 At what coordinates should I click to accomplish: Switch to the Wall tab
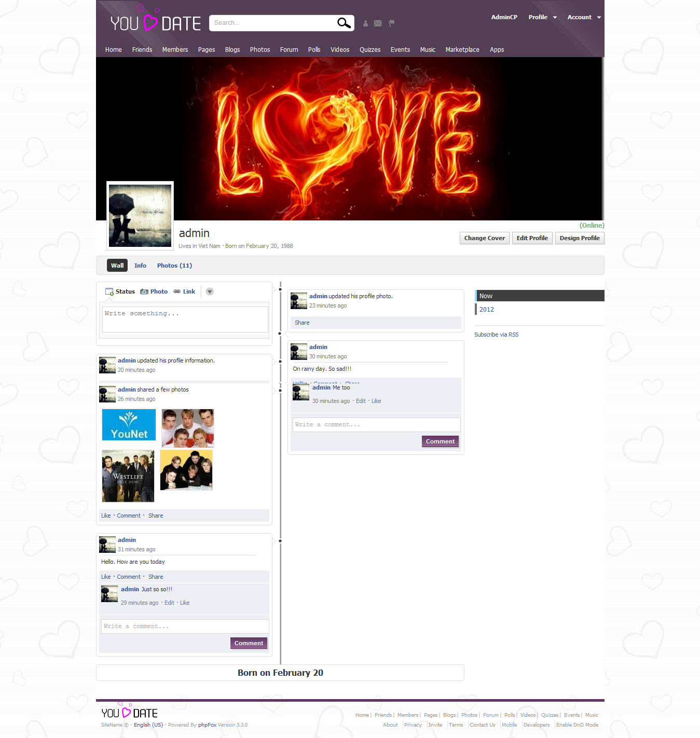click(x=117, y=266)
